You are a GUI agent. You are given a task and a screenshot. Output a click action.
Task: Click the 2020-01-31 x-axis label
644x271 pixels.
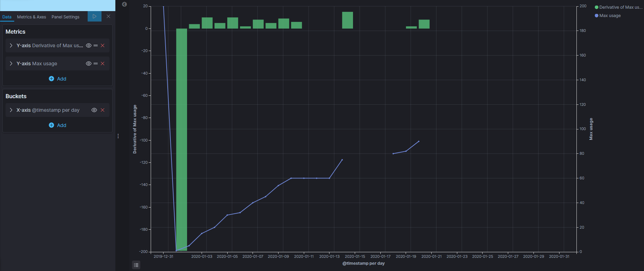click(x=559, y=256)
